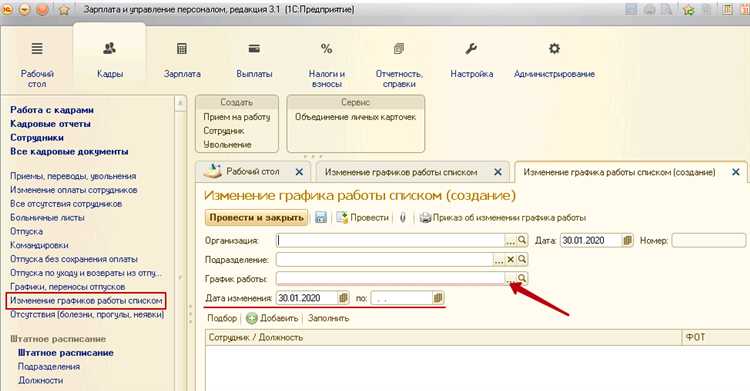Open Больничные листы link
This screenshot has width=750, height=391.
point(47,218)
